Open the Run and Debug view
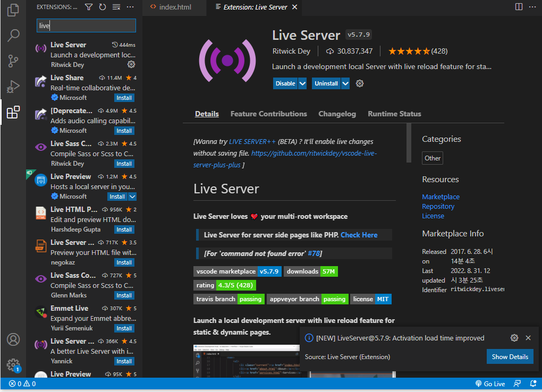 (13, 87)
